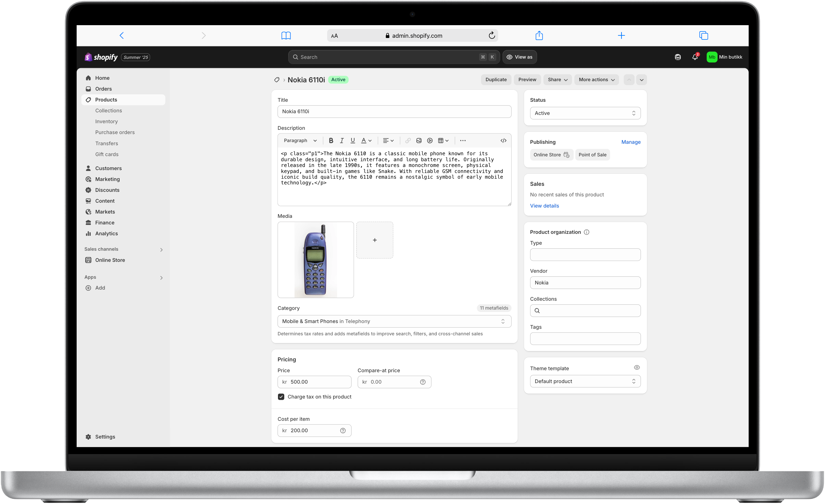The image size is (825, 504).
Task: Click the Nokia phone media thumbnail
Action: point(315,260)
